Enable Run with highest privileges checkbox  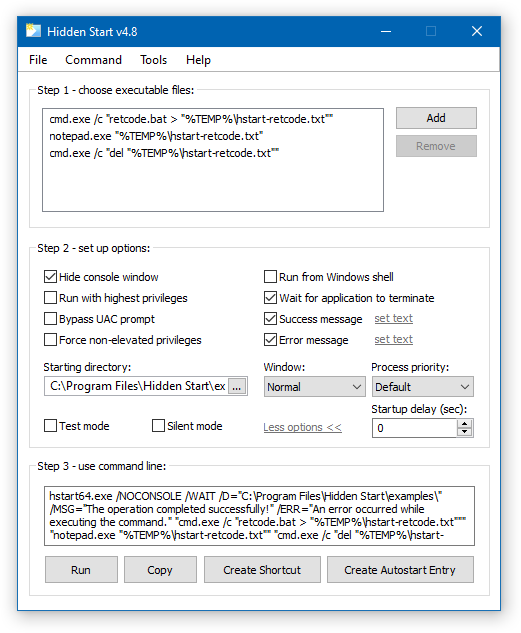(50, 298)
